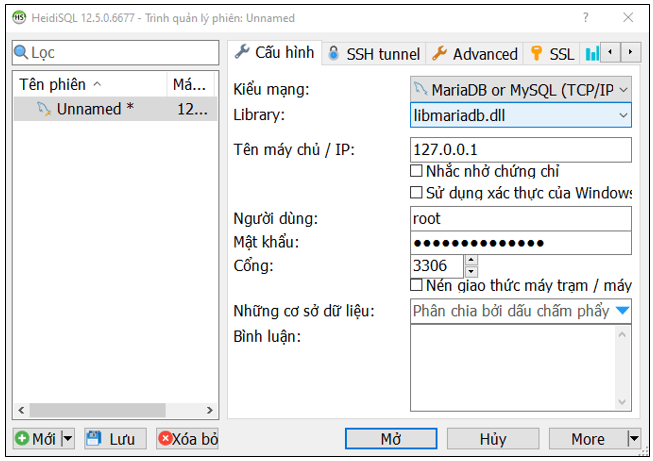Click the Tên máy chủ / IP field

click(520, 150)
